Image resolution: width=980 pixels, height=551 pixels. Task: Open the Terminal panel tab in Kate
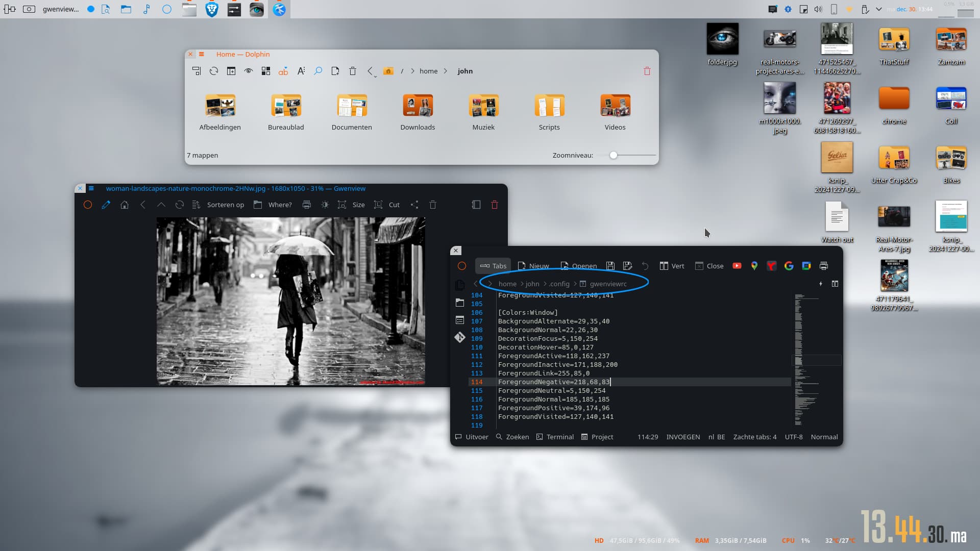pos(555,437)
